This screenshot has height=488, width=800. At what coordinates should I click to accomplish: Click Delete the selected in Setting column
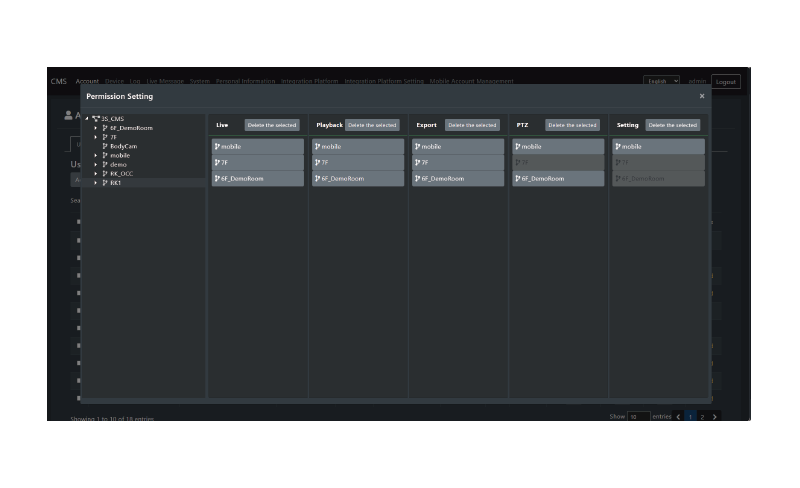[x=672, y=125]
